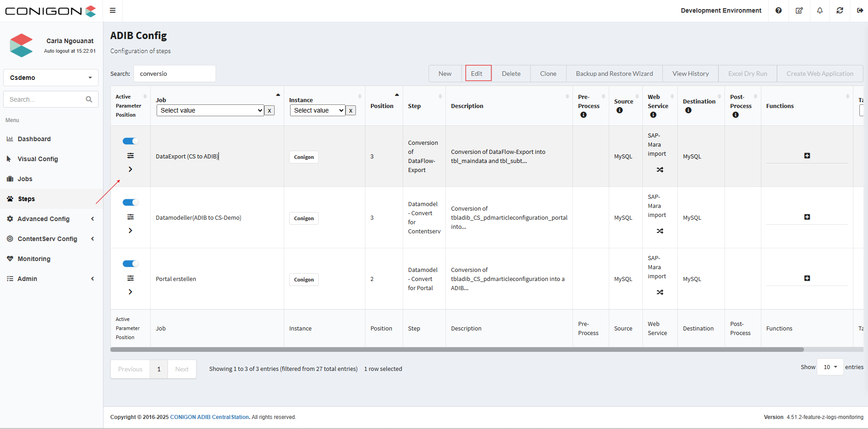Open the Csdemo environment dropdown
The image size is (868, 429).
(51, 78)
